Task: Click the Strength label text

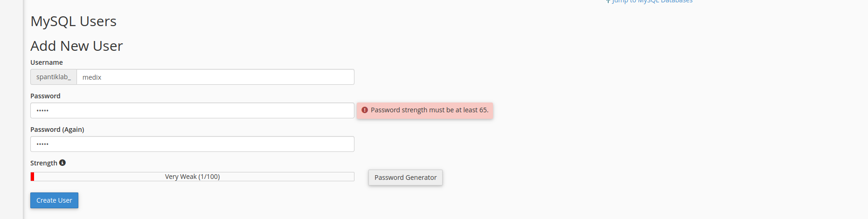Action: [43, 163]
